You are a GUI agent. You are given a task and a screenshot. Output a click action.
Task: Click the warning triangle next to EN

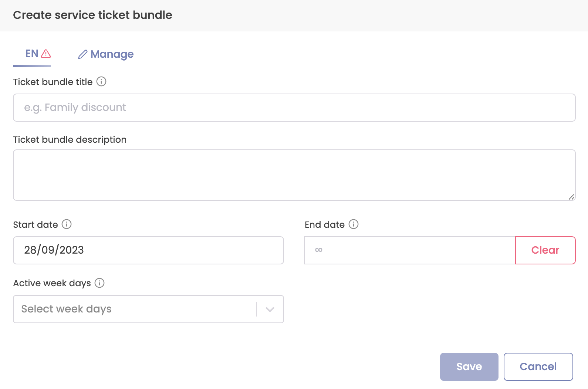45,53
